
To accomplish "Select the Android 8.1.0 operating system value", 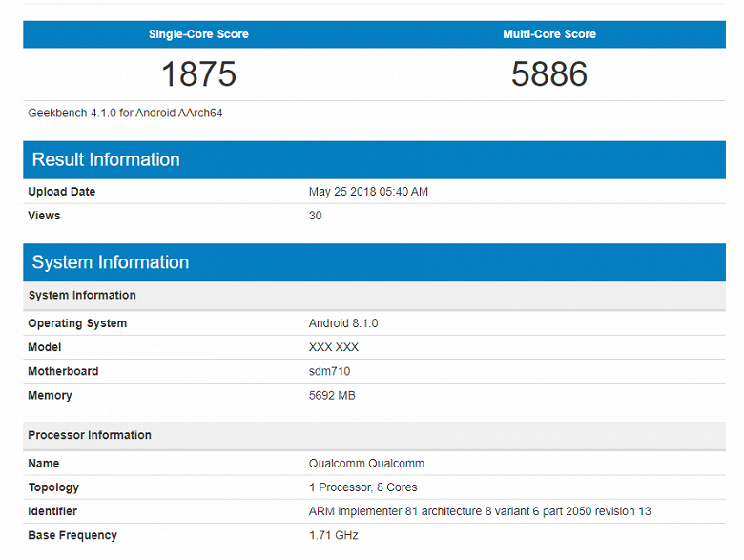I will coord(343,323).
